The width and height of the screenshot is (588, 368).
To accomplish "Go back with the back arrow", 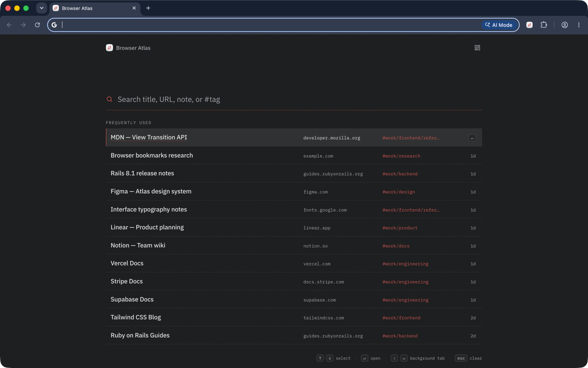I will [9, 25].
